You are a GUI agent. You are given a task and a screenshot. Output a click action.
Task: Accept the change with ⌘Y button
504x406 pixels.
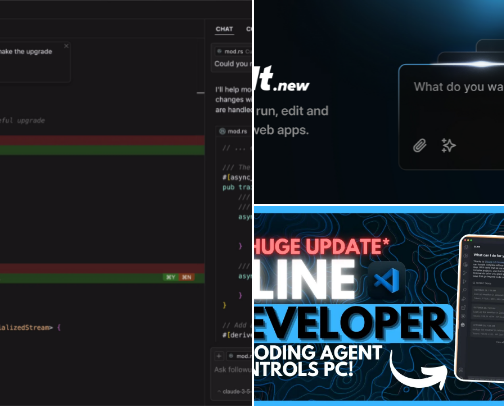point(171,277)
